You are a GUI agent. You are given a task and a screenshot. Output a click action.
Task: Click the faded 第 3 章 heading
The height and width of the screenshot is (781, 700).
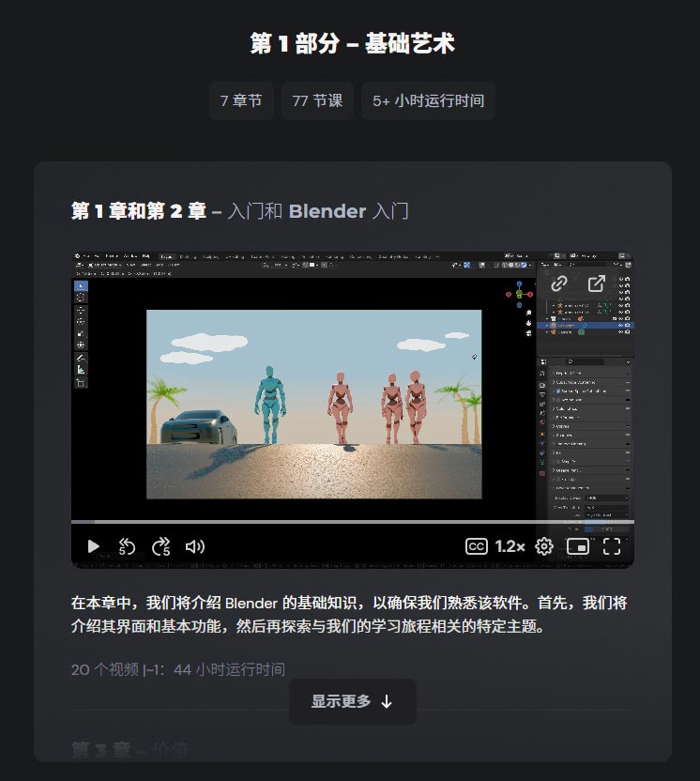click(129, 750)
